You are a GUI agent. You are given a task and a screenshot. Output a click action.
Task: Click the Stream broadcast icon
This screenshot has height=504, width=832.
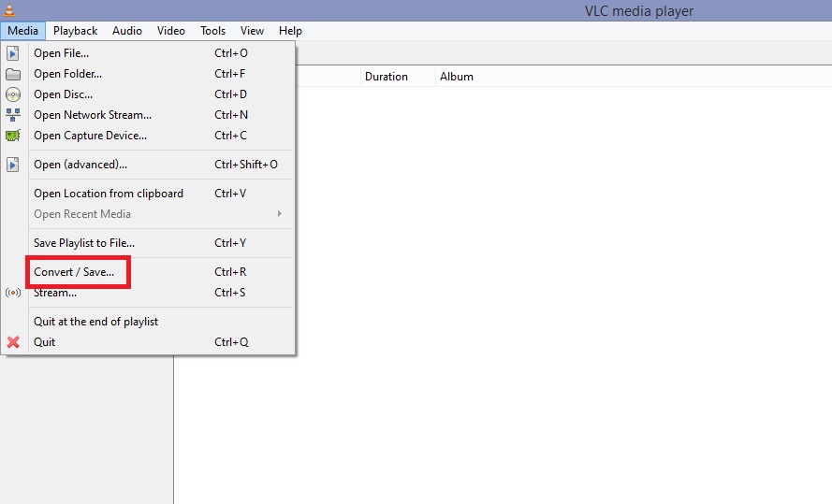(13, 293)
